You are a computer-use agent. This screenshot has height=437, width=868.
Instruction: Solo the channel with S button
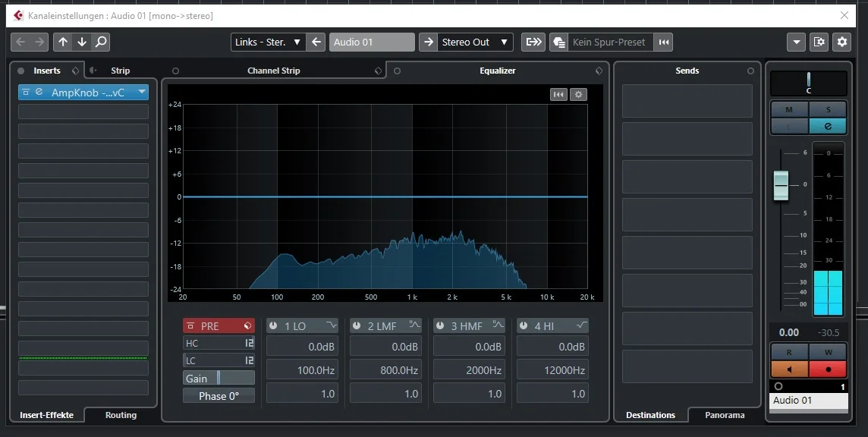coord(828,109)
